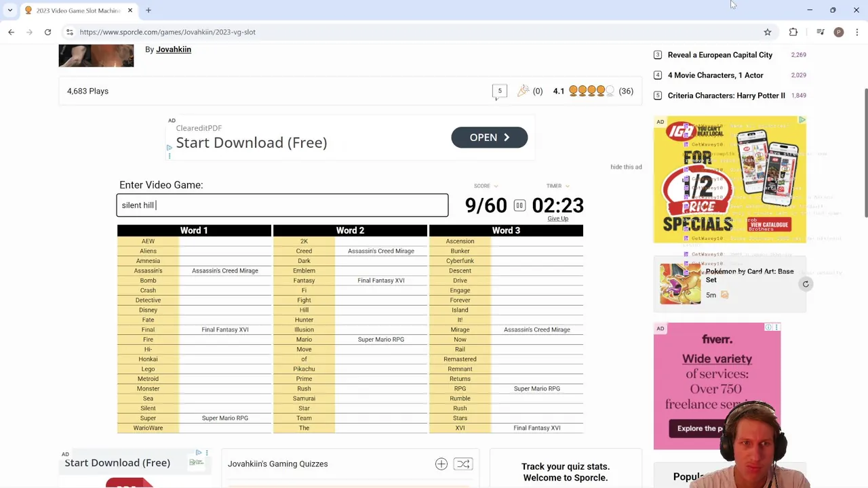
Task: Focus the Enter Video Game input field
Action: [282, 205]
